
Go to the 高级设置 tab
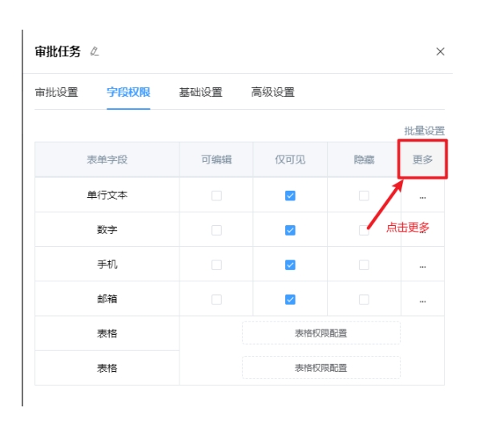pyautogui.click(x=272, y=92)
